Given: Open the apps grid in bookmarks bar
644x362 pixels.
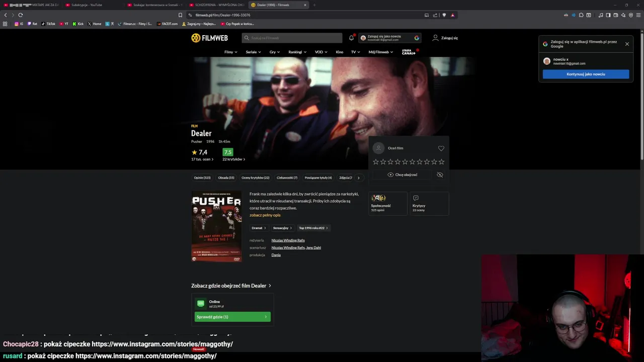Looking at the screenshot, I should coord(5,24).
